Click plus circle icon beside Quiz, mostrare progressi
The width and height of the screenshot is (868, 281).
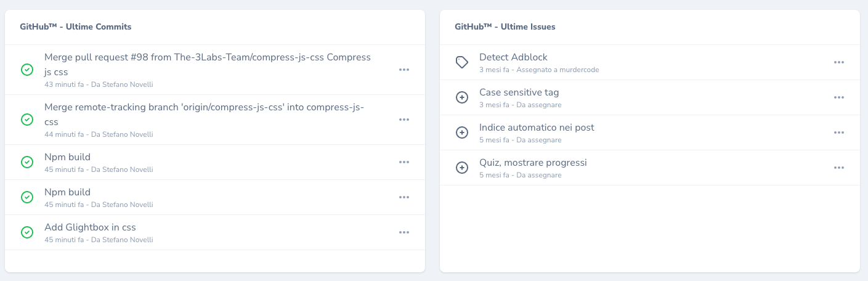click(x=462, y=168)
